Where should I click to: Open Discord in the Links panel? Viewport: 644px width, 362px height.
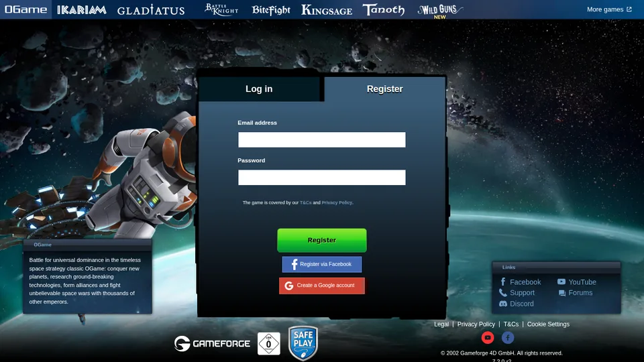(517, 304)
